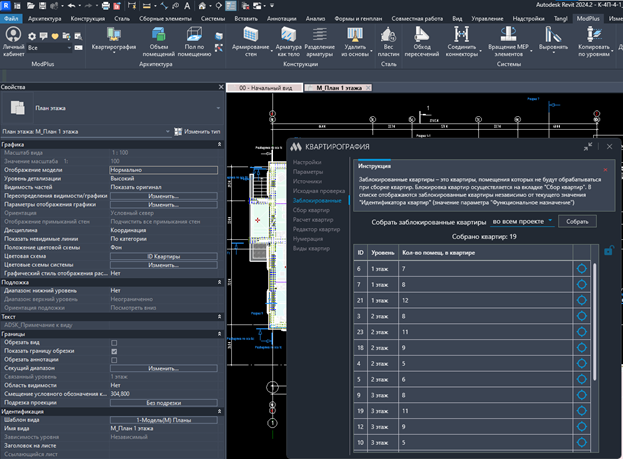
Task: Collapse the Идентификация properties section
Action: tap(219, 411)
